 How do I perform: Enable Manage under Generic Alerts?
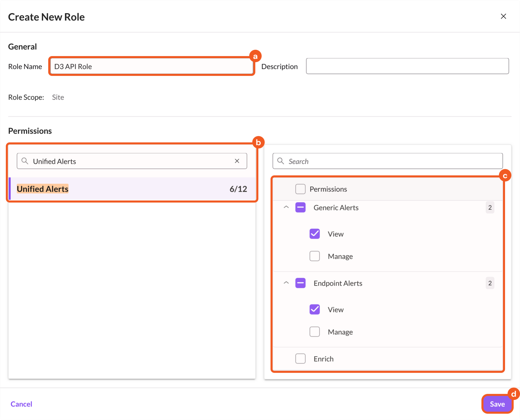315,256
